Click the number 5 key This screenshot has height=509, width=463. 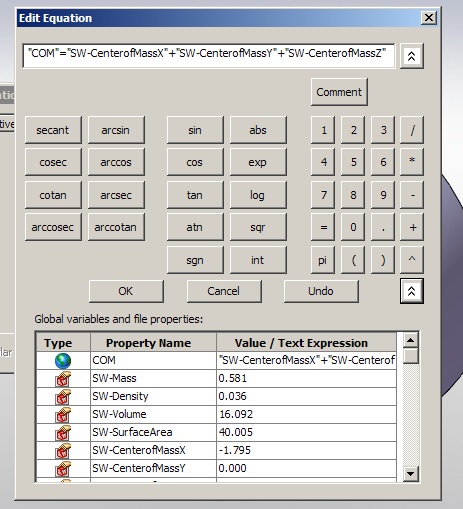(x=353, y=162)
